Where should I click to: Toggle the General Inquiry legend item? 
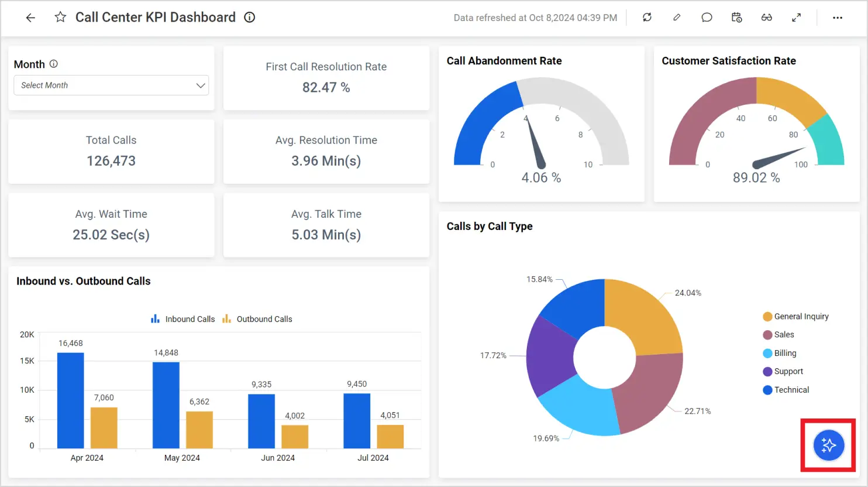point(795,317)
